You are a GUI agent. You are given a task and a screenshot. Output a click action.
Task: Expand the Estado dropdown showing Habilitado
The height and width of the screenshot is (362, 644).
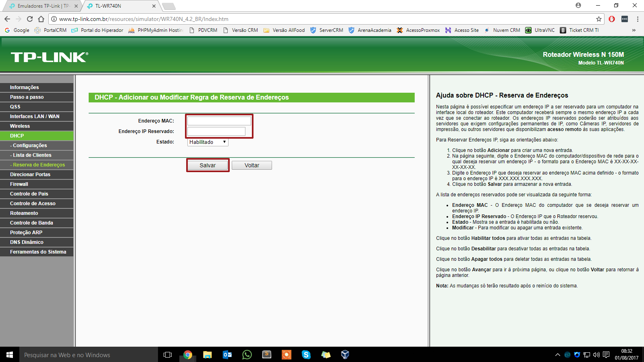208,142
